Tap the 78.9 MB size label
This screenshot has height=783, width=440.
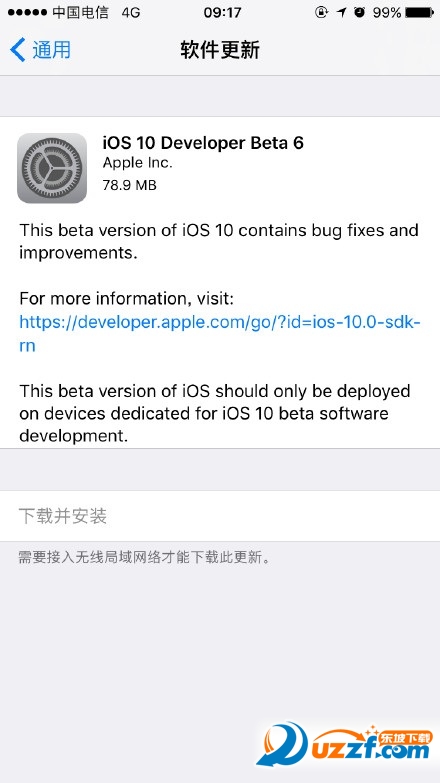pyautogui.click(x=130, y=185)
